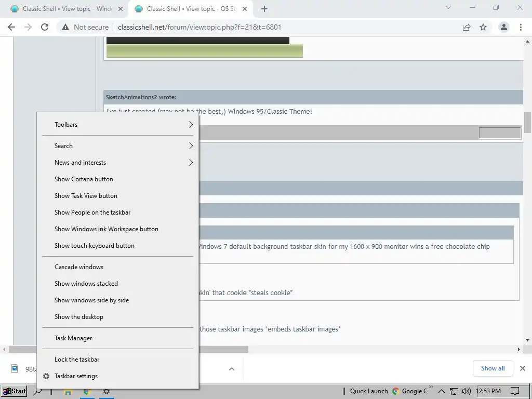Open the Start button on the taskbar
Viewport: 532px width, 399px height.
(14, 391)
